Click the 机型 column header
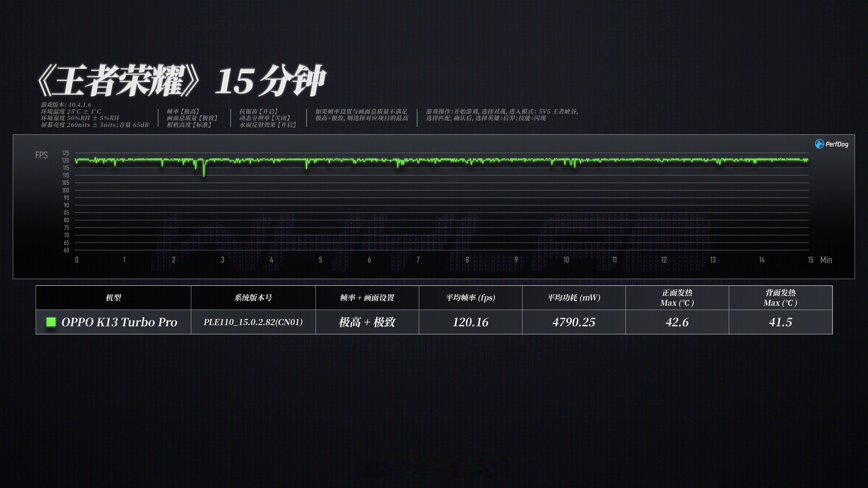This screenshot has width=868, height=488. [x=113, y=298]
